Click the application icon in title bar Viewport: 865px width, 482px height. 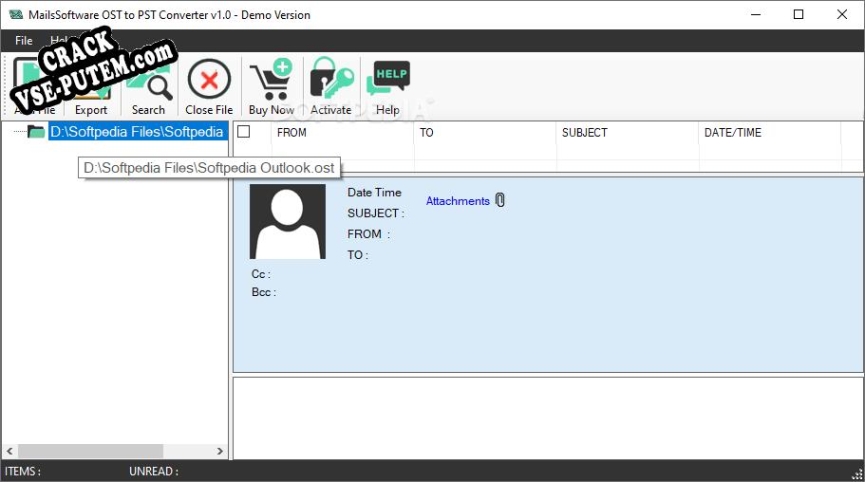click(x=16, y=14)
